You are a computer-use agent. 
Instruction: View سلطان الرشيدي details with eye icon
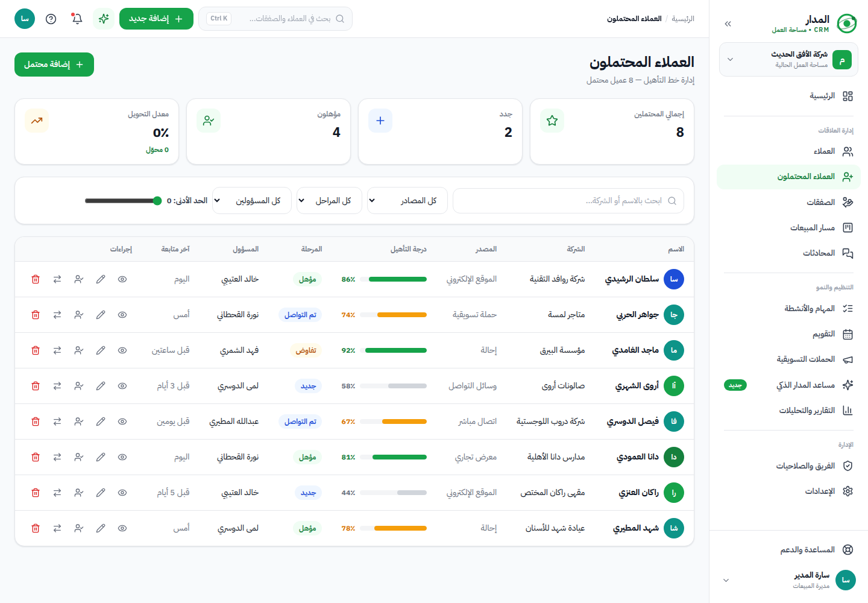coord(122,279)
